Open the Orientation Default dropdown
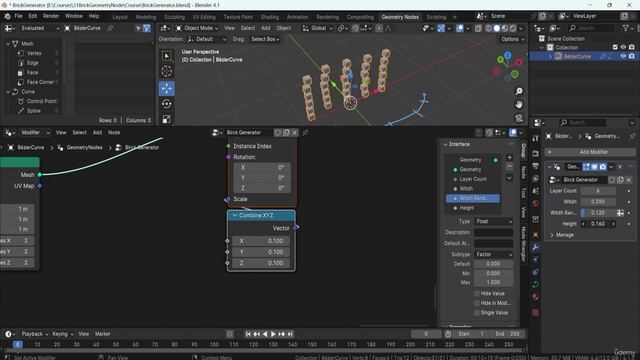The image size is (640, 360). [x=207, y=39]
